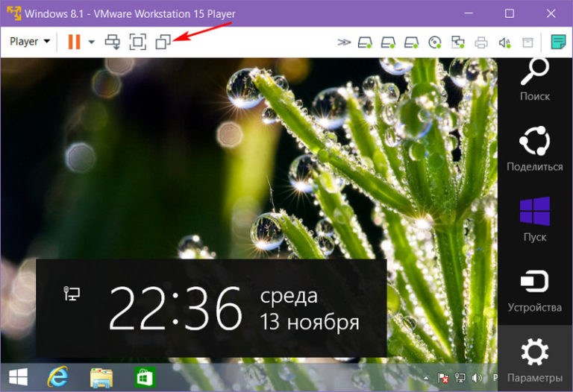Open the Устройства devices charm

534,290
